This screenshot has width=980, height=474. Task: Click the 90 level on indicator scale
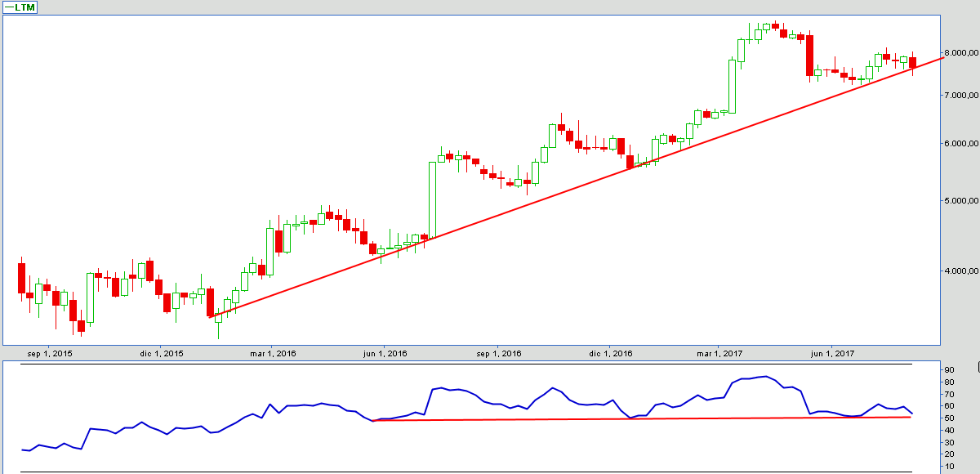[950, 371]
